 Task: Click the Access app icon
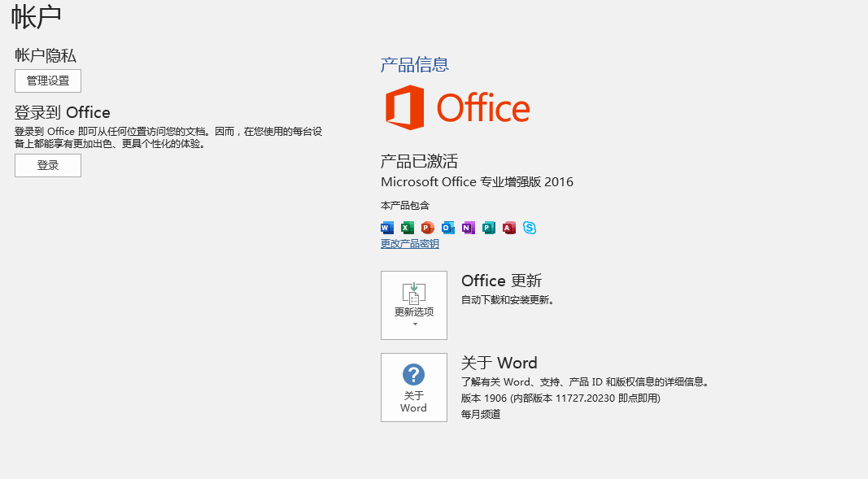pos(509,228)
